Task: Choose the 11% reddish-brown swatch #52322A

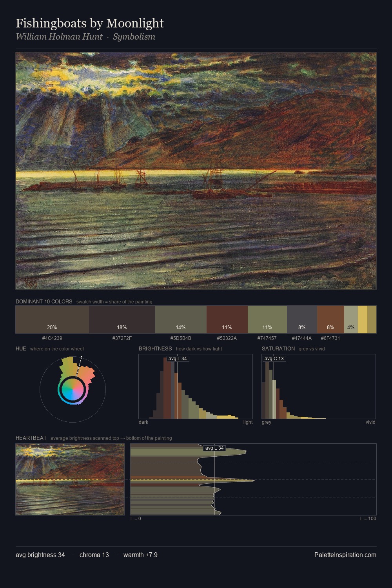Action: tap(227, 319)
